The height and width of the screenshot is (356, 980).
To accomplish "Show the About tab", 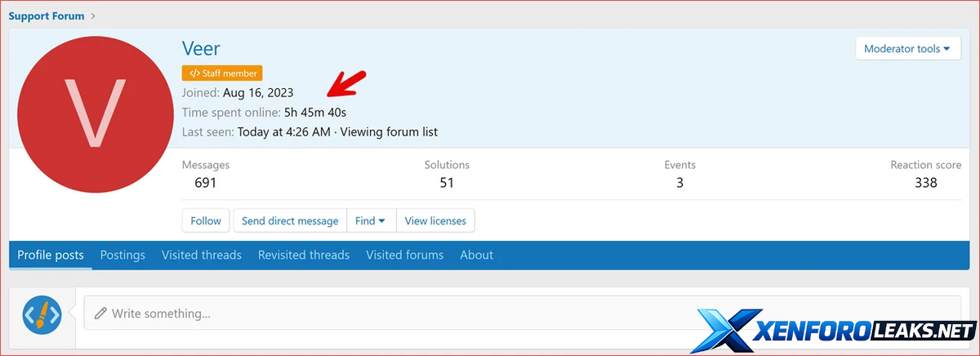I will pyautogui.click(x=476, y=255).
